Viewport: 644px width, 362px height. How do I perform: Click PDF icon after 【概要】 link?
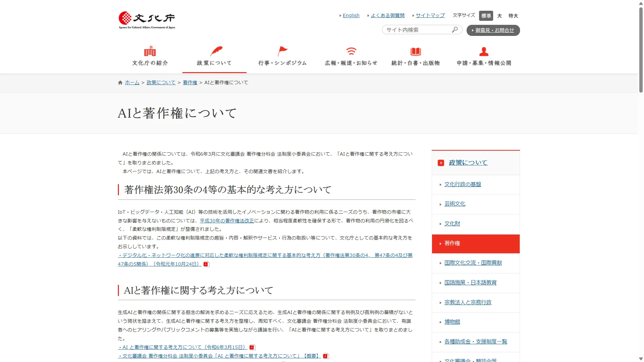click(326, 356)
